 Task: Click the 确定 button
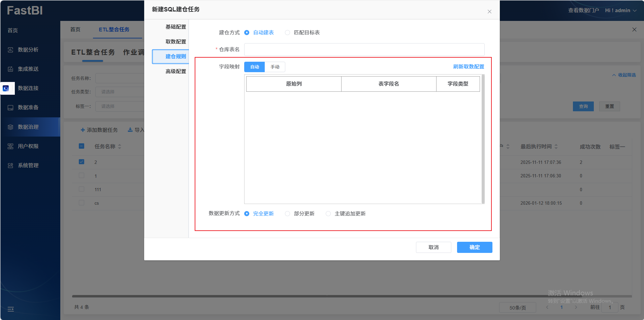coord(474,247)
